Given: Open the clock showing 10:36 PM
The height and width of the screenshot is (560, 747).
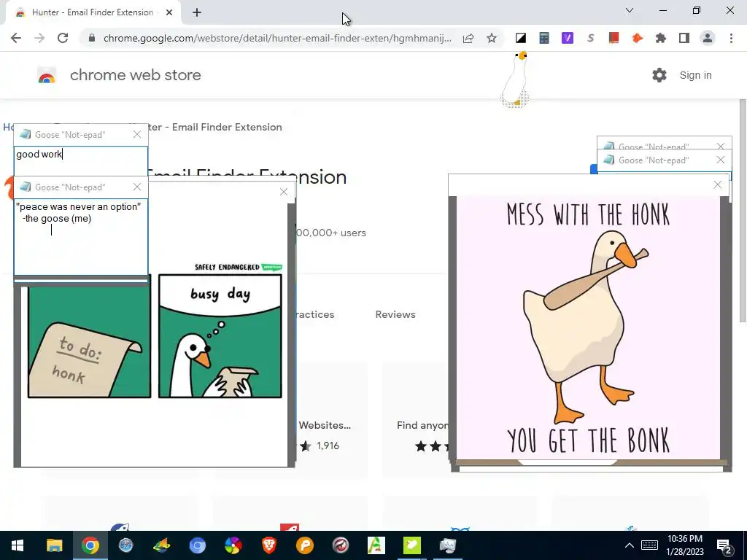Looking at the screenshot, I should (x=684, y=545).
